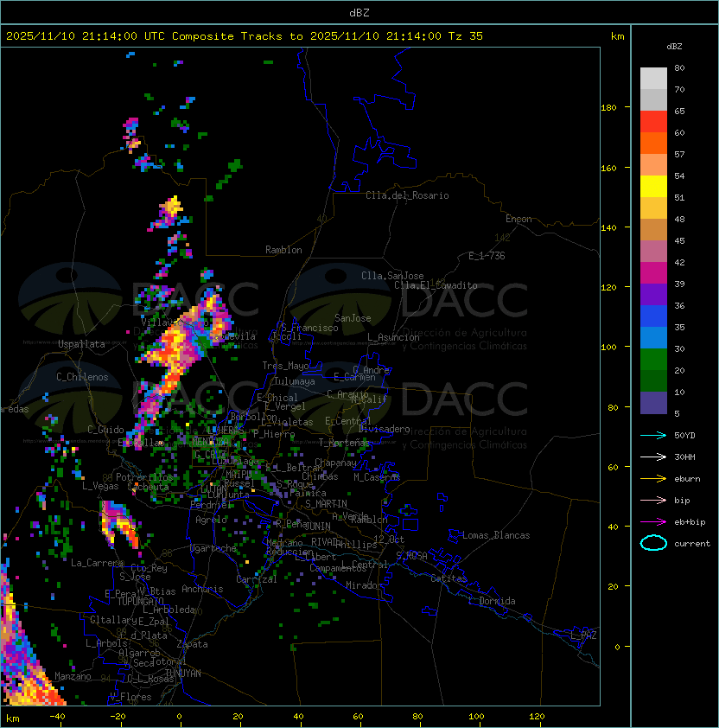Click the 'Catitas' place label
This screenshot has height=728, width=719.
(x=449, y=578)
